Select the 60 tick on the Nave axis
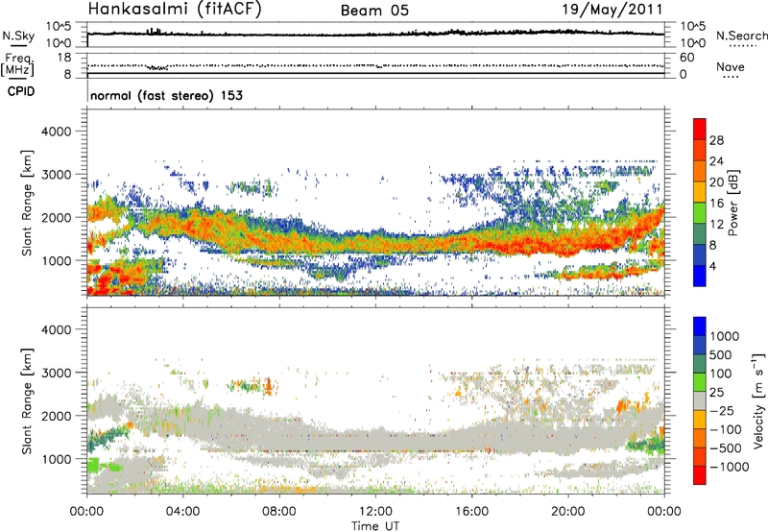The width and height of the screenshot is (768, 532). (686, 58)
